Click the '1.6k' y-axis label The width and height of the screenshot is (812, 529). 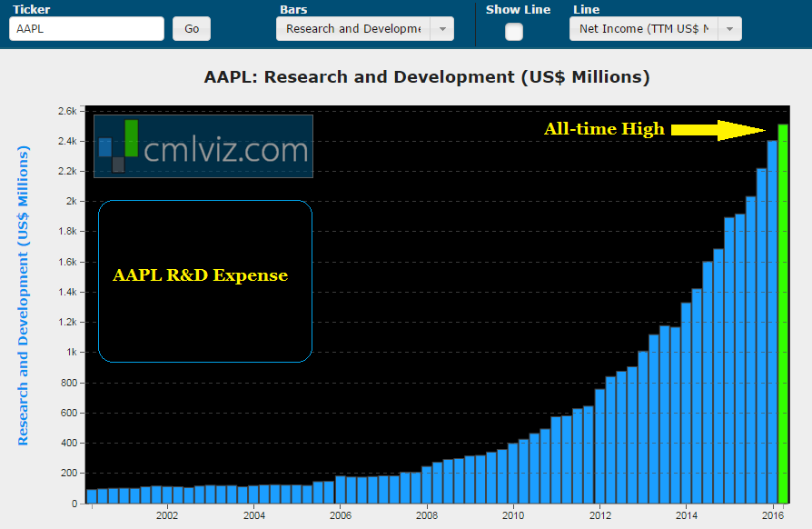(67, 262)
